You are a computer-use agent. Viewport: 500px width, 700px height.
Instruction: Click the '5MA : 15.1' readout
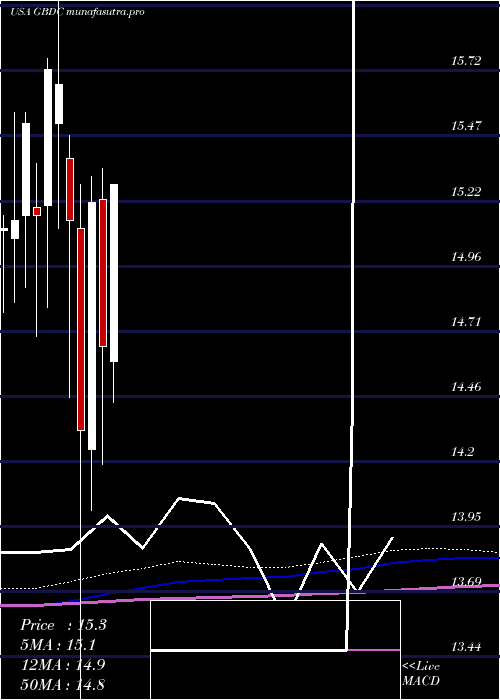(x=58, y=645)
